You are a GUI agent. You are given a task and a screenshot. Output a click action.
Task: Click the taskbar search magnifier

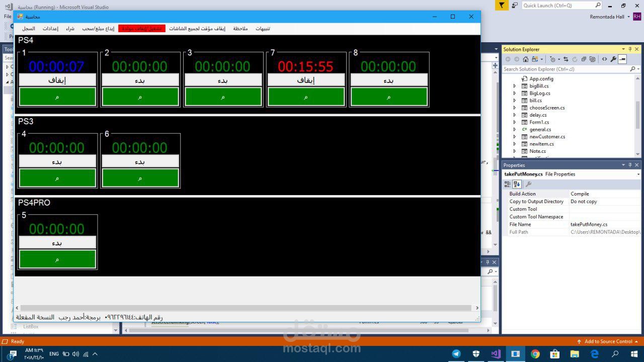tap(615, 354)
